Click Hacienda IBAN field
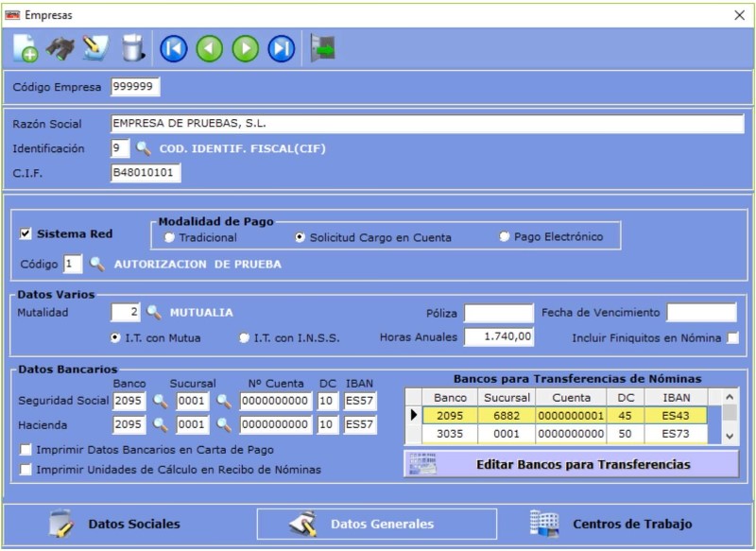The image size is (756, 551). pyautogui.click(x=360, y=424)
